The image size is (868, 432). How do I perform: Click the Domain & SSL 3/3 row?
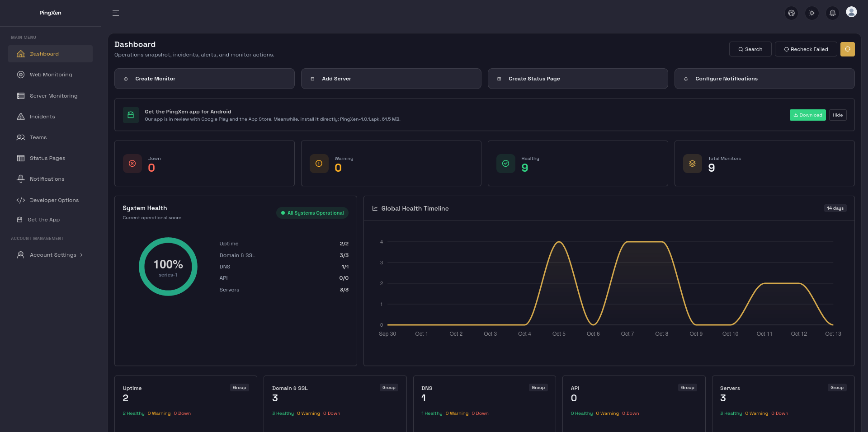(x=284, y=255)
